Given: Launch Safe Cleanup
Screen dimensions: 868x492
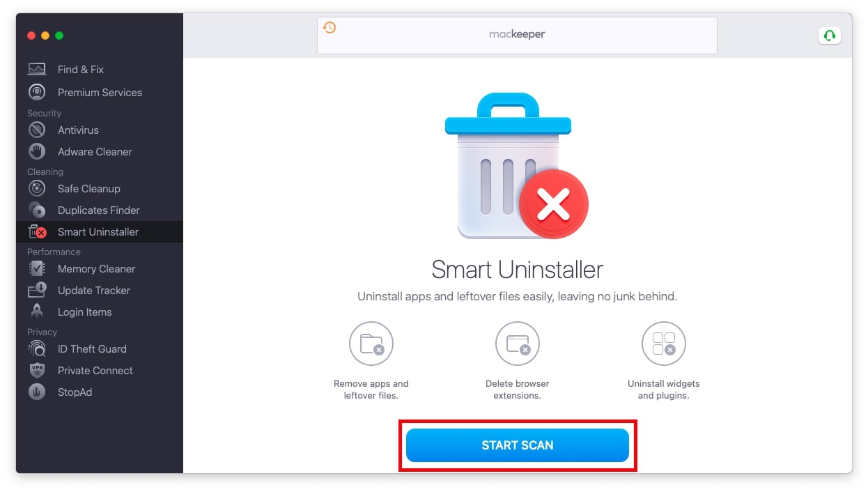Looking at the screenshot, I should pos(88,188).
